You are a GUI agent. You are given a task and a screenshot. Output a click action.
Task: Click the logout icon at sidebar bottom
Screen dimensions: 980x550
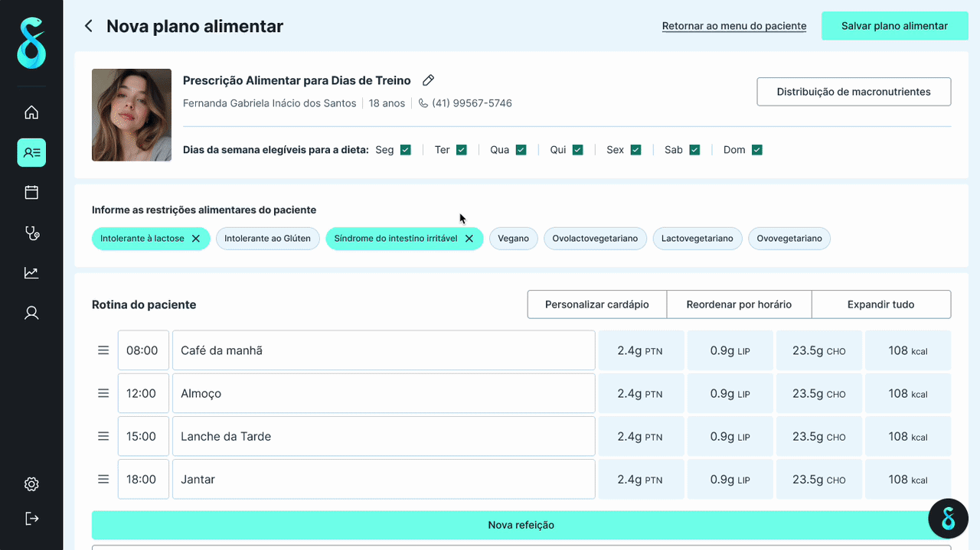[31, 518]
